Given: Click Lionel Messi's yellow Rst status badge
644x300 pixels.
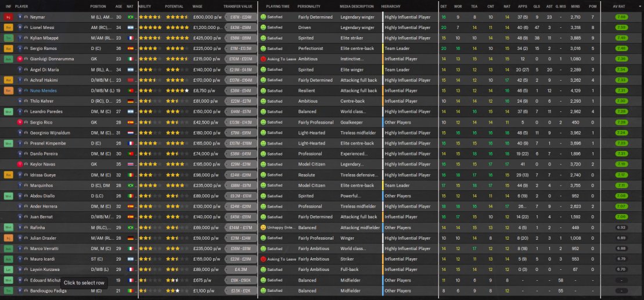Looking at the screenshot, I should tap(8, 27).
